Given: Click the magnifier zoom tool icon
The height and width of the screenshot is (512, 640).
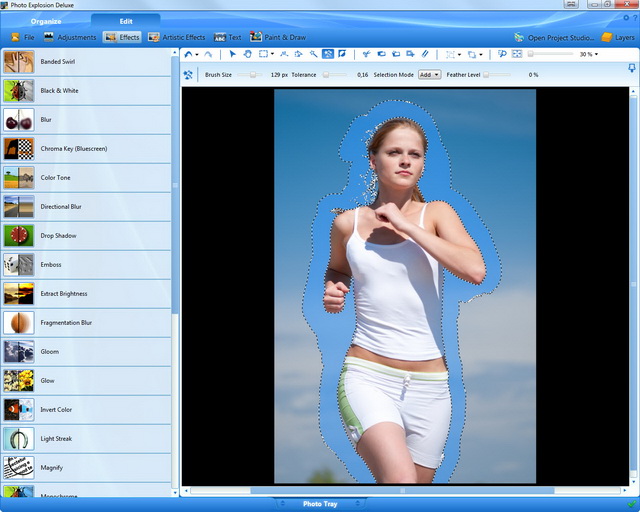Looking at the screenshot, I should 502,54.
